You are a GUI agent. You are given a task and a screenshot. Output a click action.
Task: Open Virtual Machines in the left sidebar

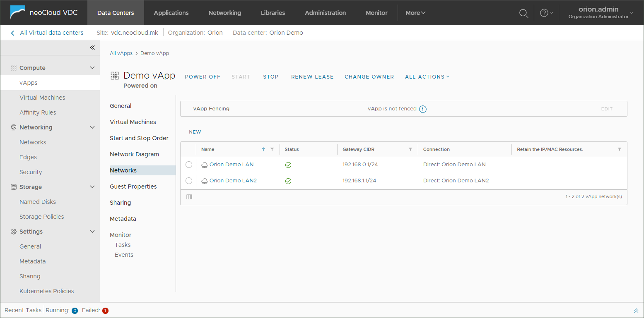point(42,98)
